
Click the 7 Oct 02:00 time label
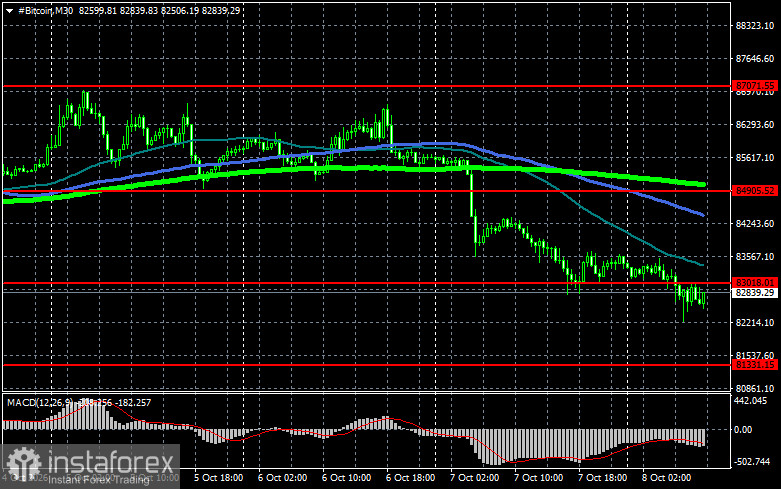click(x=474, y=478)
